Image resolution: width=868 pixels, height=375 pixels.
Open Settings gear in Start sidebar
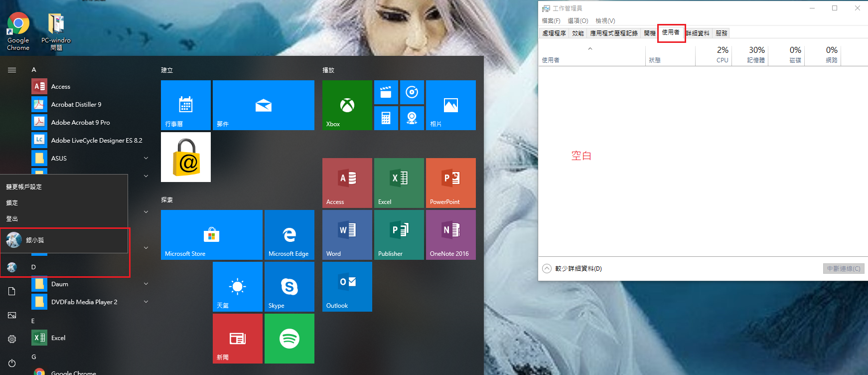point(12,339)
